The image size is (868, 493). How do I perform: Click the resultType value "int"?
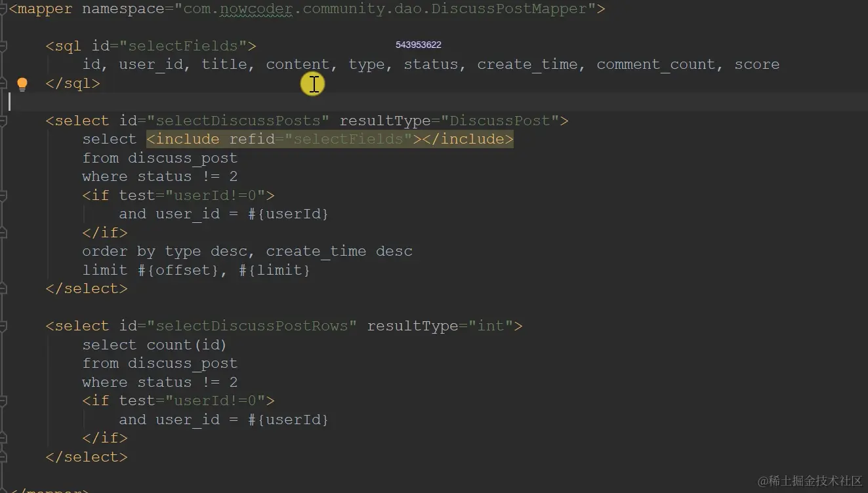491,326
